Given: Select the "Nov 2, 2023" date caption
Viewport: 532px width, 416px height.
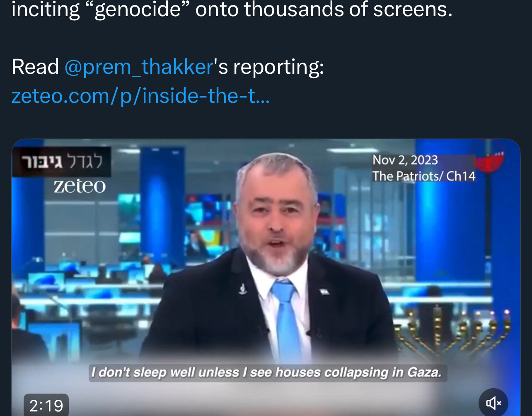Looking at the screenshot, I should tap(405, 160).
